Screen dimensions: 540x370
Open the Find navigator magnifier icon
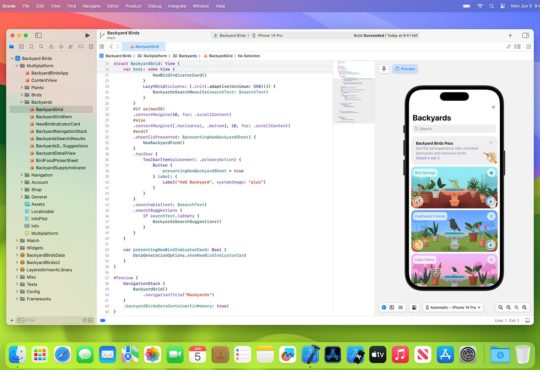41,46
